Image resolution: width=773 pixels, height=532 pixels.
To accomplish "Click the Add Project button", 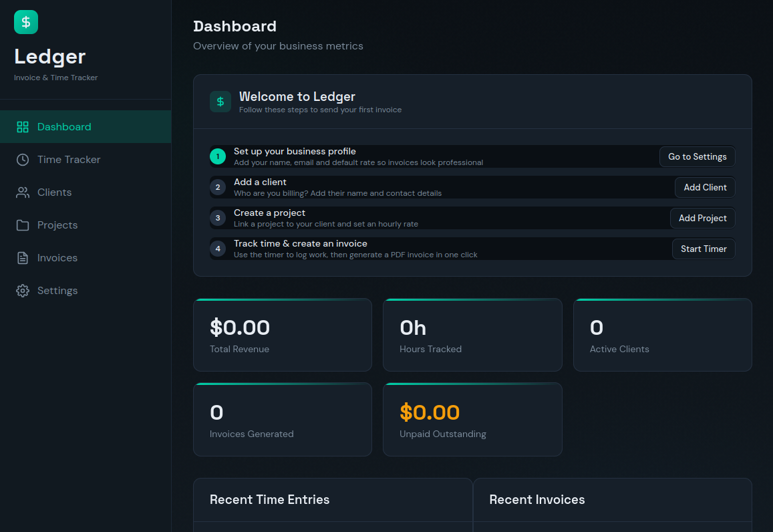I will (702, 218).
